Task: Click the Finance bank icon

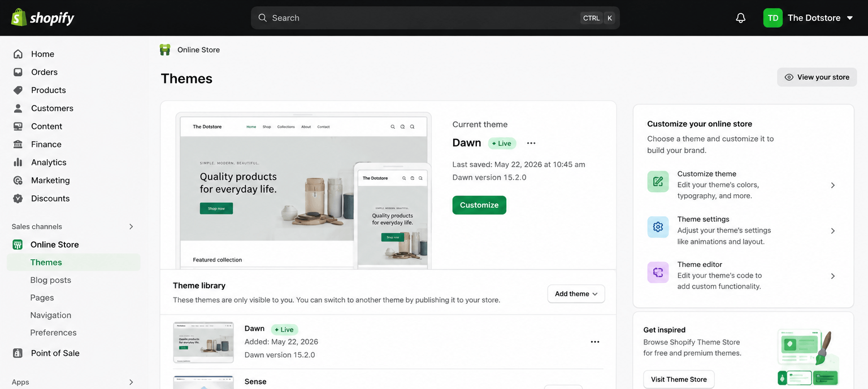Action: coord(18,145)
